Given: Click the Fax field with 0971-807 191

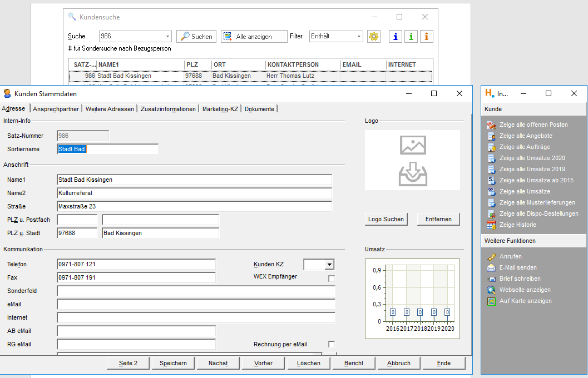Looking at the screenshot, I should click(136, 277).
